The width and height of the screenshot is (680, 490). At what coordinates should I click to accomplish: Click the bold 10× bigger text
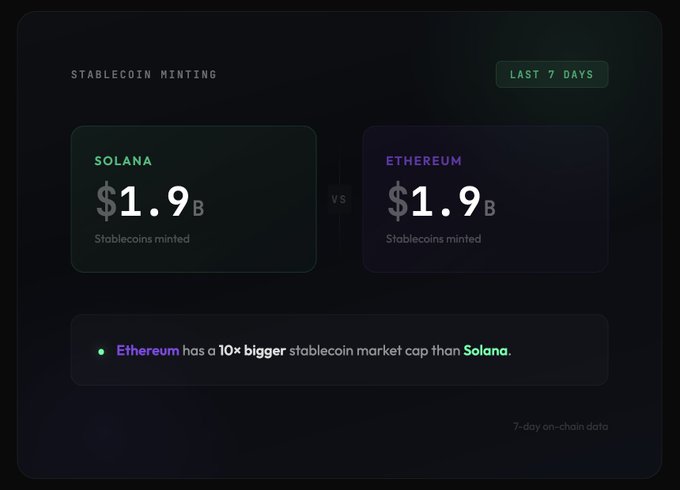point(252,351)
